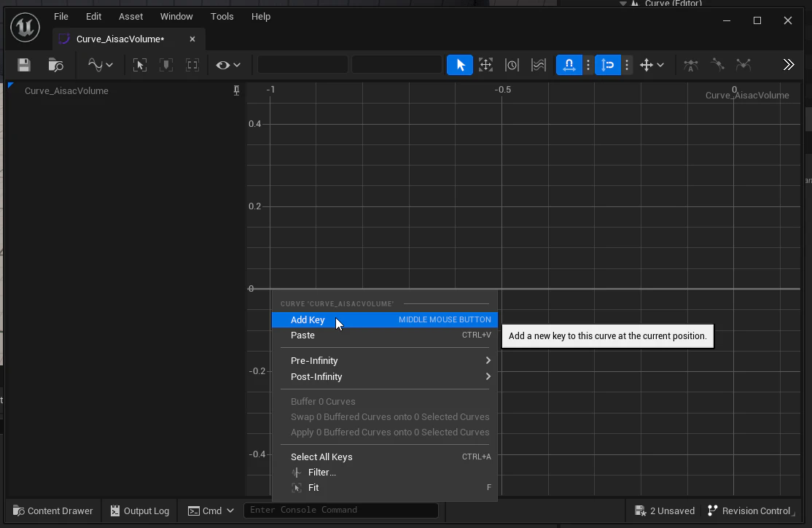
Task: Save the Curve_AisacVolume asset
Action: coord(24,65)
